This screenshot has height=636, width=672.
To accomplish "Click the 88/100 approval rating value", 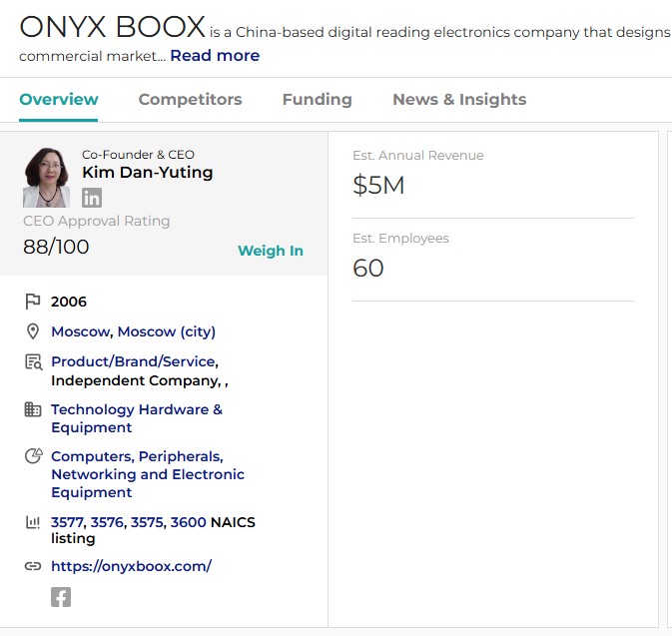I will tap(56, 247).
